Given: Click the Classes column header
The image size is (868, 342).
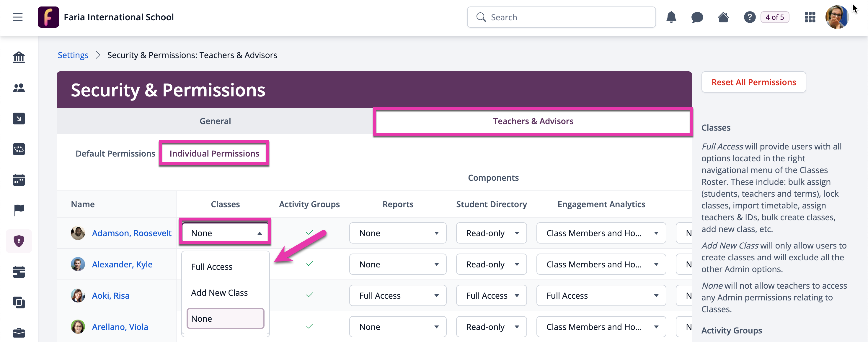Looking at the screenshot, I should (225, 204).
